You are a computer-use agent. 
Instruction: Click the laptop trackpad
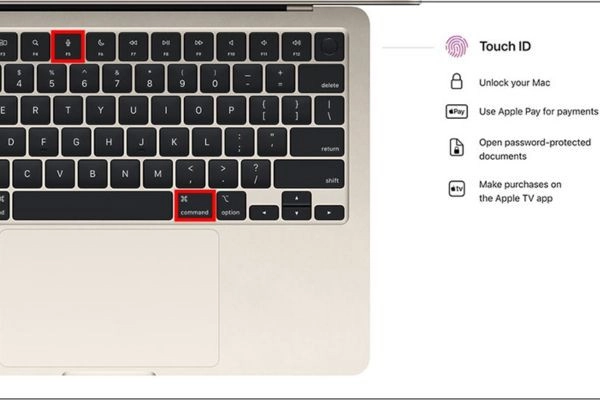(x=109, y=298)
